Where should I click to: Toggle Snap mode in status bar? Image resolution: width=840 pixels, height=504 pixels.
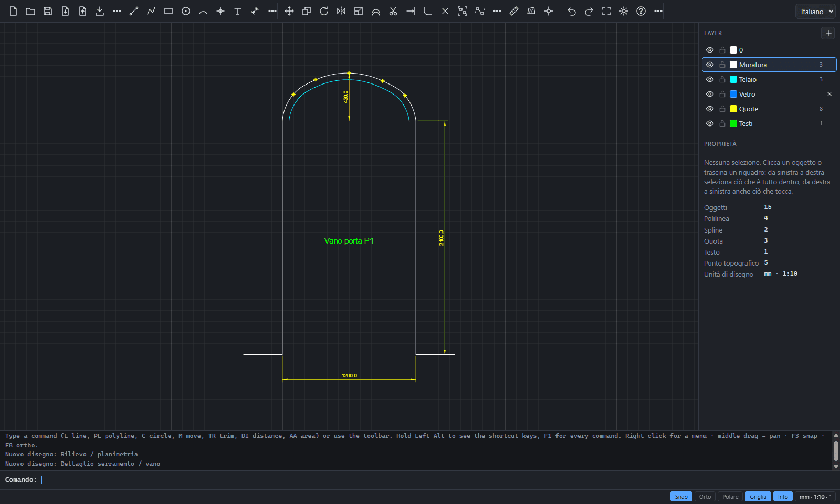(681, 497)
